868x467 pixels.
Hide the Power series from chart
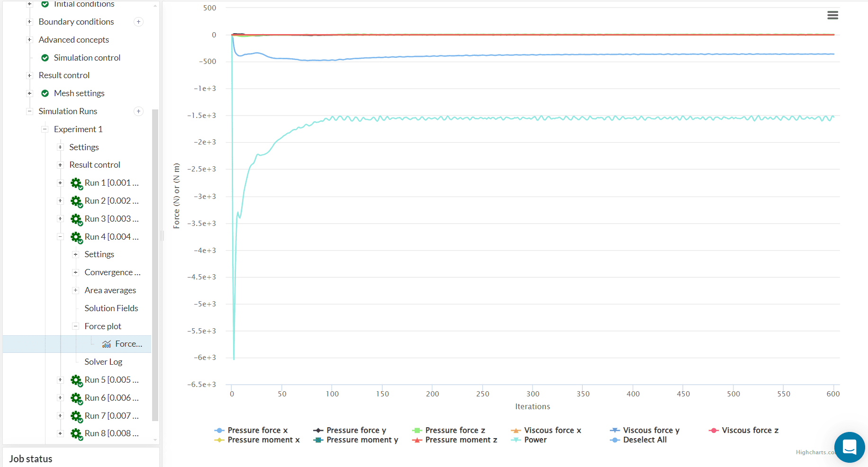[x=535, y=440]
